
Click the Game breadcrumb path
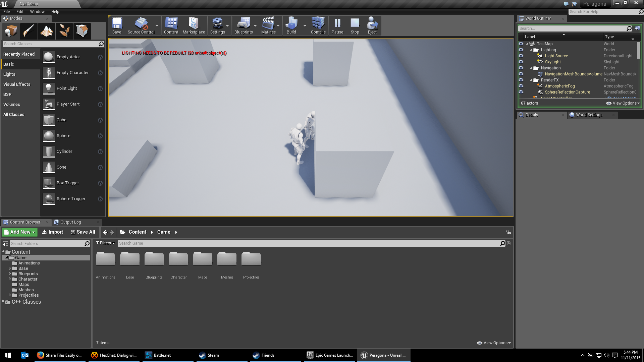tap(164, 232)
